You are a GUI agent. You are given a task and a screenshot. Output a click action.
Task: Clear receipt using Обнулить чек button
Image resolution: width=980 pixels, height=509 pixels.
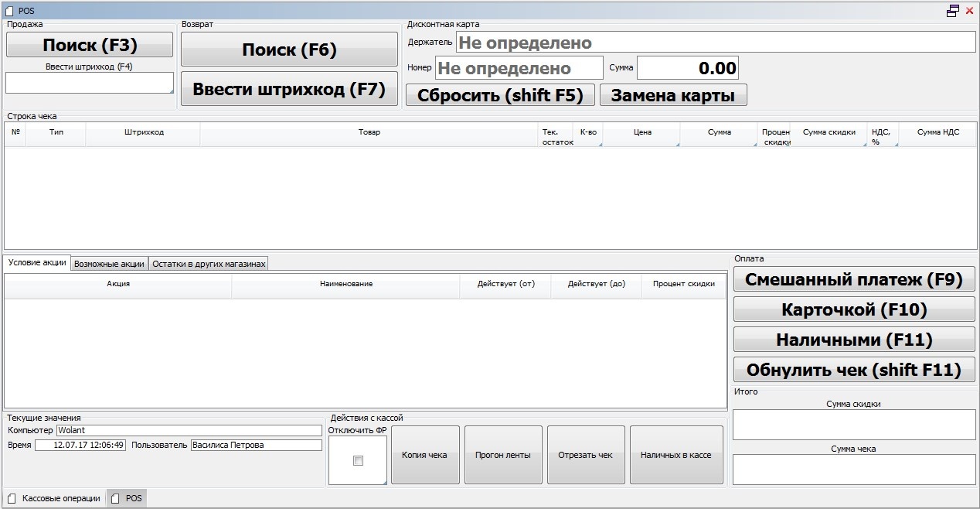pos(854,370)
